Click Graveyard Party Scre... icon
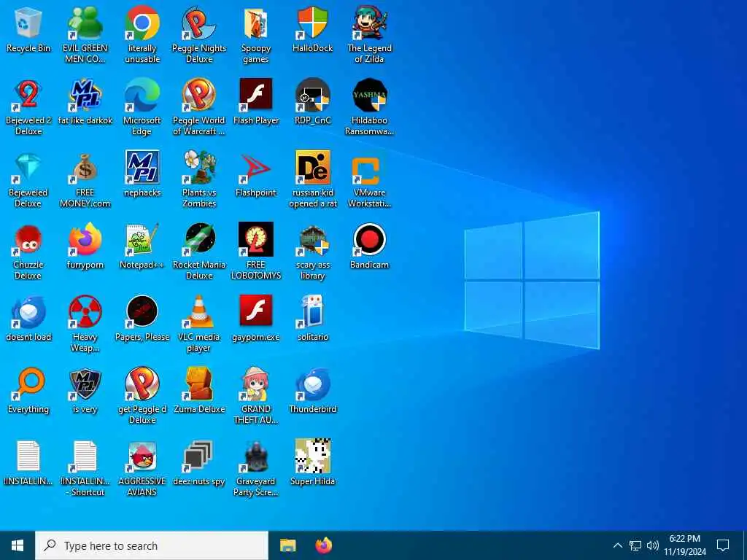 [x=256, y=456]
